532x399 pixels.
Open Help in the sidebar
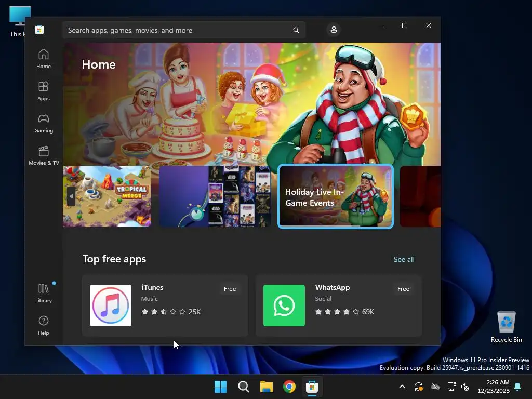click(x=44, y=325)
